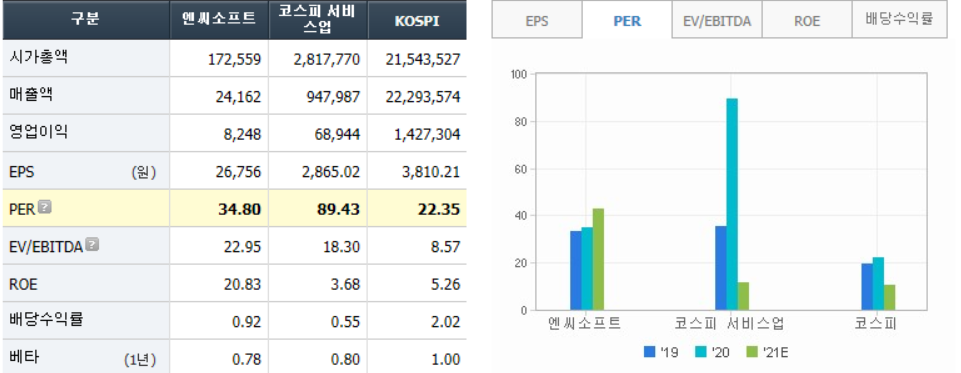Click the EV/EBITDA value 8.57

(447, 247)
